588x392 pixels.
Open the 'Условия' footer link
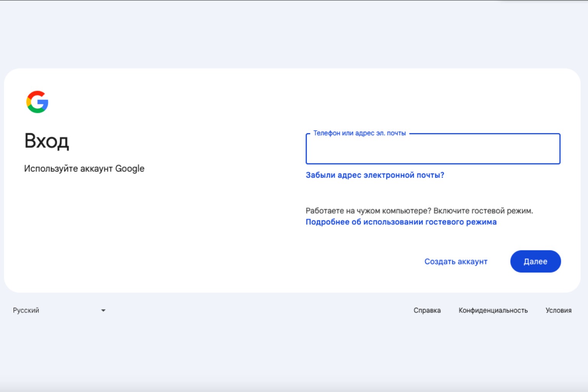pyautogui.click(x=559, y=310)
